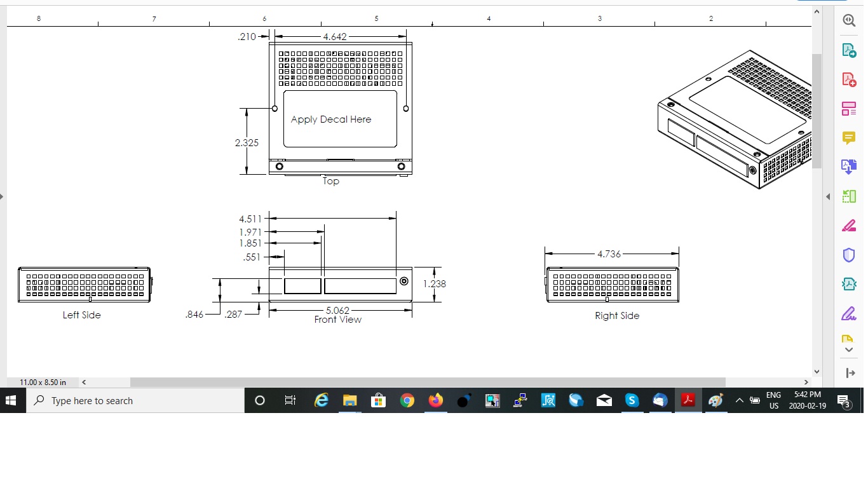The width and height of the screenshot is (868, 488).
Task: Open the Export PDF tool in sidebar
Action: [849, 50]
